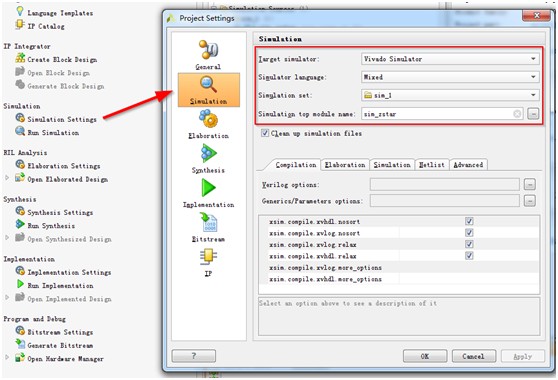This screenshot has height=380, width=558.
Task: Click the Simulation top module name field
Action: [x=442, y=114]
